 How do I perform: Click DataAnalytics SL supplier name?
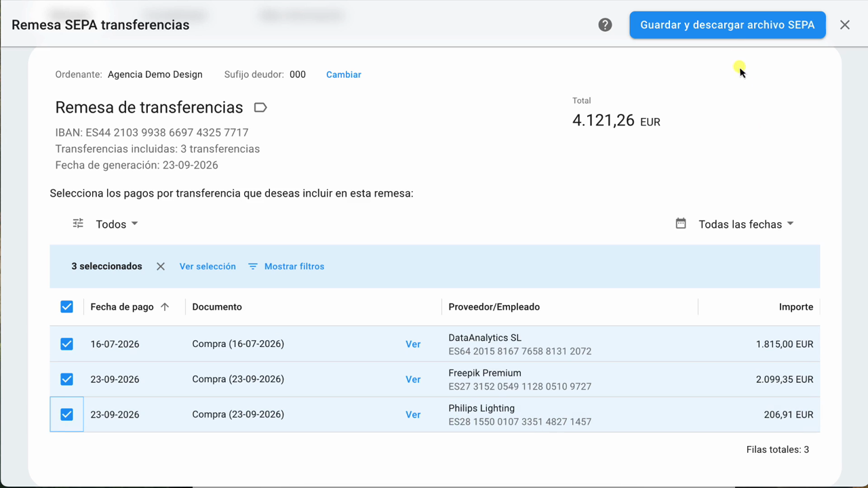(x=485, y=338)
